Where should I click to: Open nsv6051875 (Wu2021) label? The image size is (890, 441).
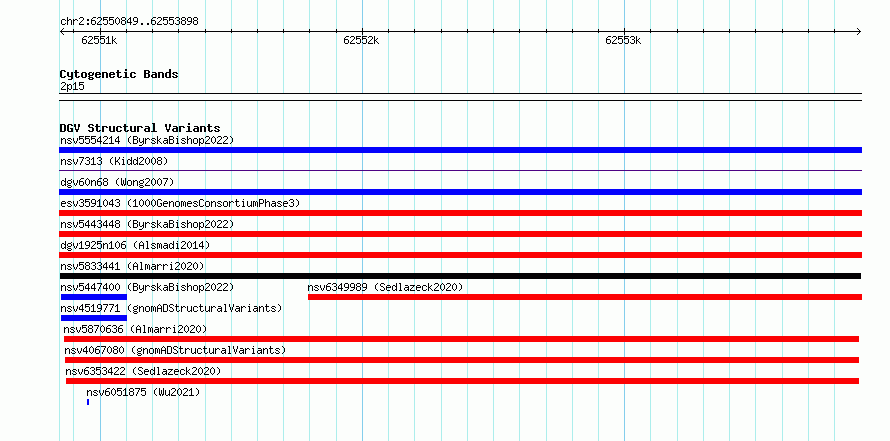click(143, 392)
